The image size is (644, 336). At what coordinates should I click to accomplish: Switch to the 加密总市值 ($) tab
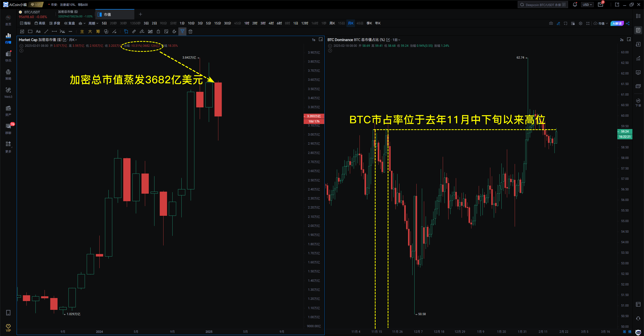75,14
